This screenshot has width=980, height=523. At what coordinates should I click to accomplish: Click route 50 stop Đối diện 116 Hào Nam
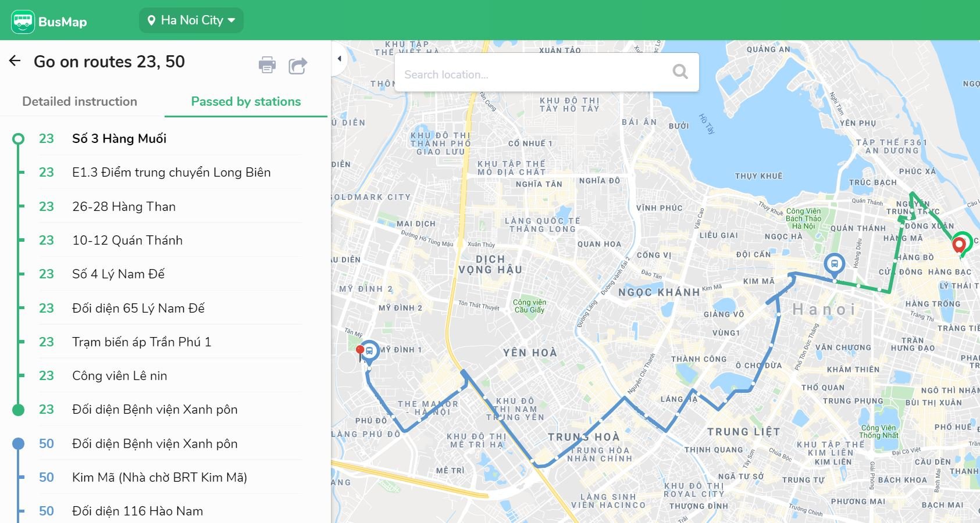pos(137,511)
